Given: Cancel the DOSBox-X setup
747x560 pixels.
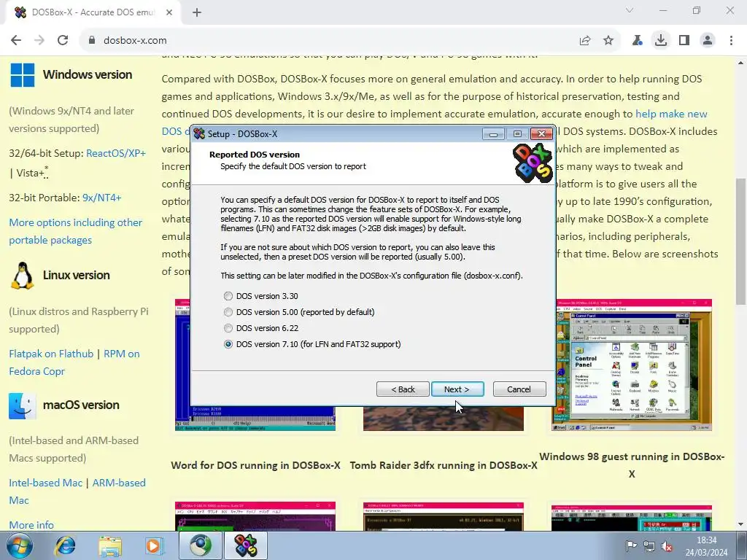Looking at the screenshot, I should 519,389.
